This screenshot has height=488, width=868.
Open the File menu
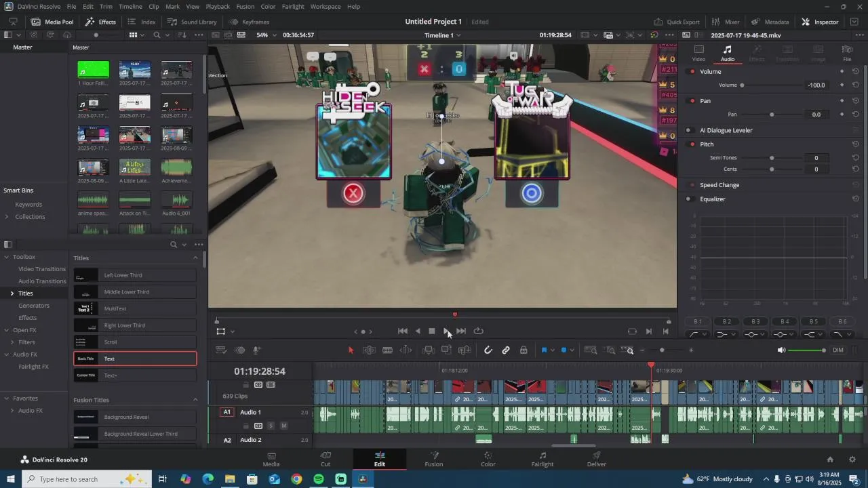coord(71,6)
